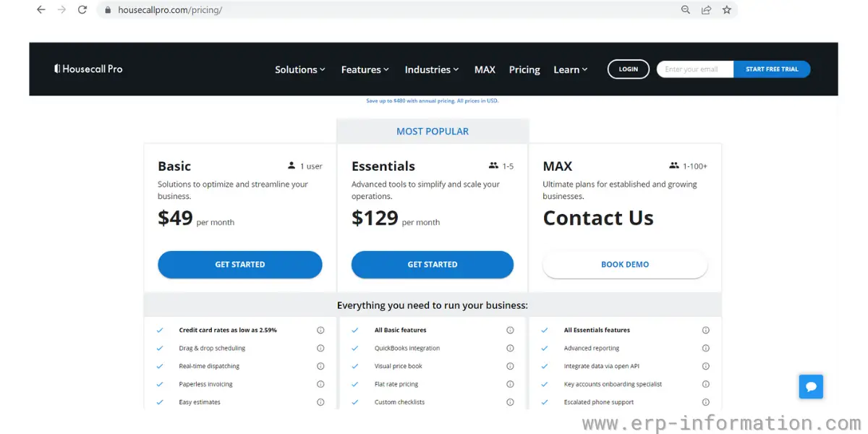Click info icon for Escalated phone support
The height and width of the screenshot is (434, 868).
(706, 402)
